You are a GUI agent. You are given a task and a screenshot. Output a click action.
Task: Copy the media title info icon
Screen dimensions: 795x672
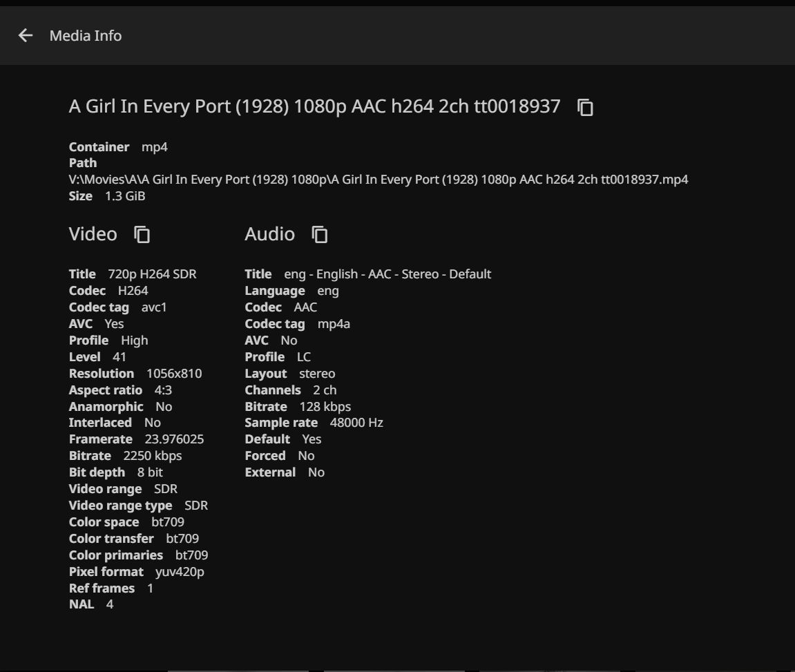point(586,108)
